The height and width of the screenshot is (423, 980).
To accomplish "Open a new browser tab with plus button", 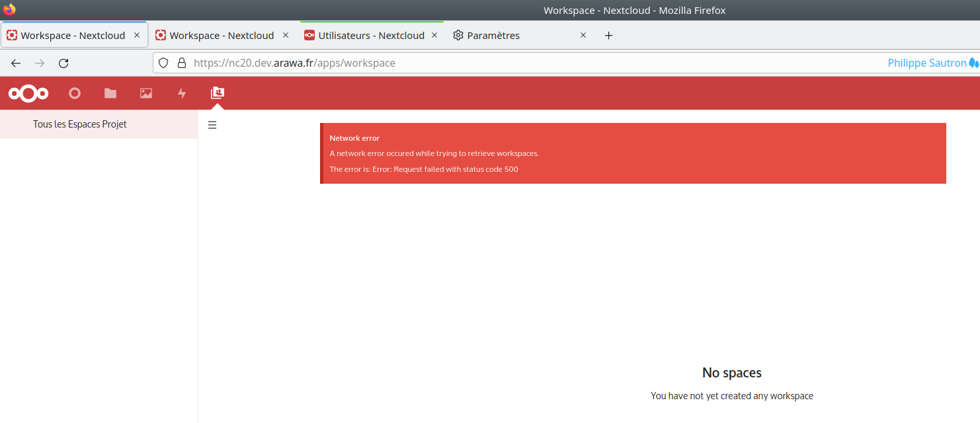I will tap(608, 35).
